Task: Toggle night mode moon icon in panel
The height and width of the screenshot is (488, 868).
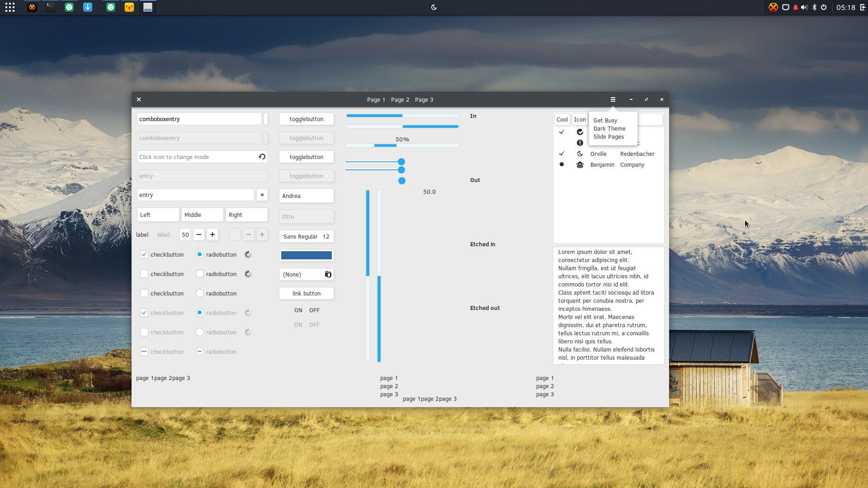Action: tap(434, 7)
